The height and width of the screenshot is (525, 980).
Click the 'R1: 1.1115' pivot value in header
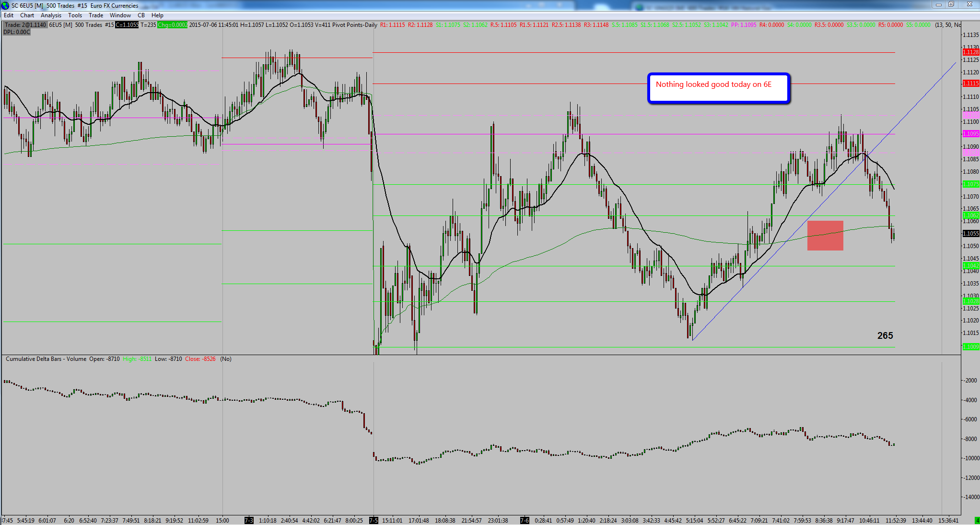pos(393,25)
